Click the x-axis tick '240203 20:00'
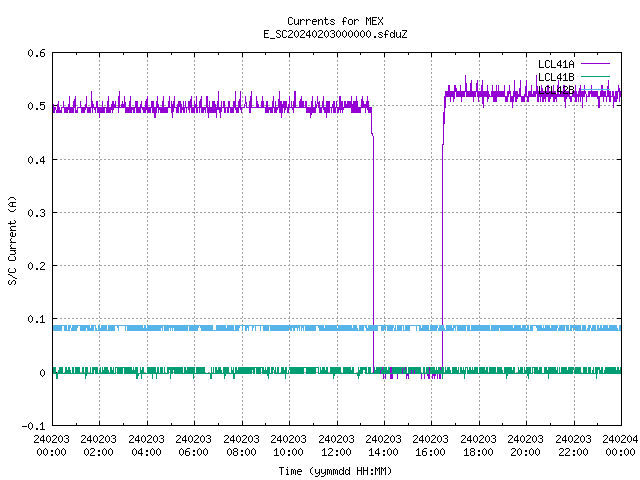This screenshot has width=640, height=480. tap(525, 446)
